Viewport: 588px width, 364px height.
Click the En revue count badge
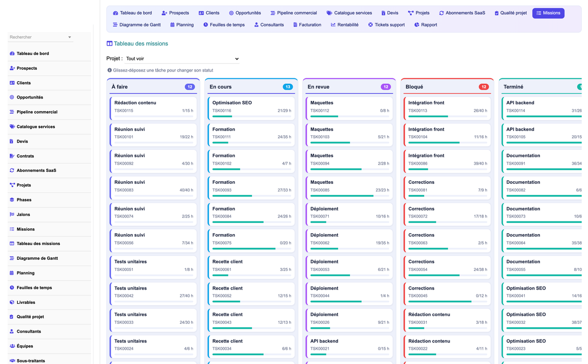[386, 87]
